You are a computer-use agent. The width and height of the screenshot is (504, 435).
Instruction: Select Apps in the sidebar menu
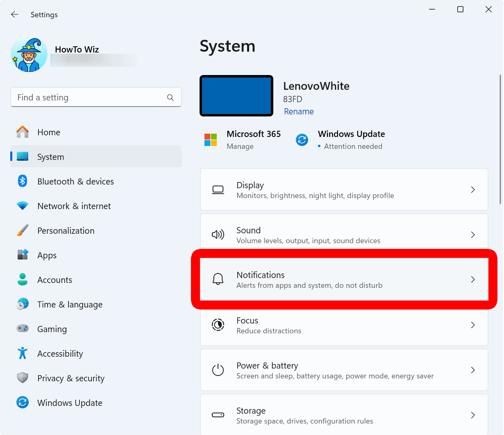(47, 255)
